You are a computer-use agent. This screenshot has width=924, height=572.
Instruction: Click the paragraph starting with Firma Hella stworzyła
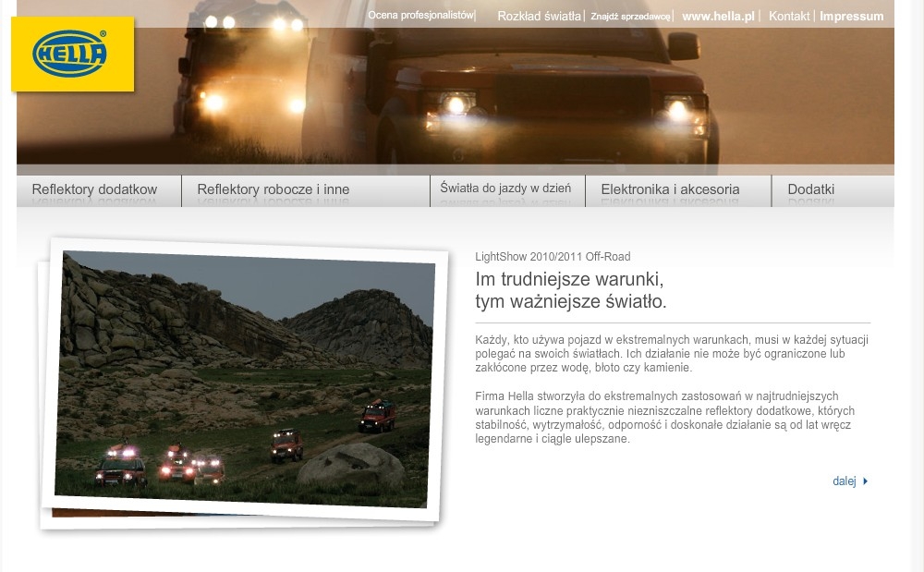664,418
